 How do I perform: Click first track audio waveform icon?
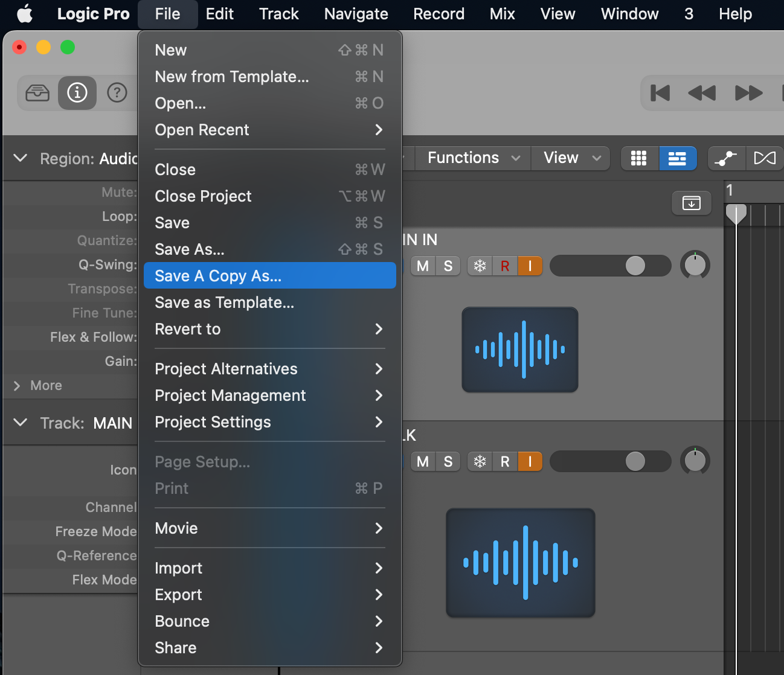coord(520,350)
